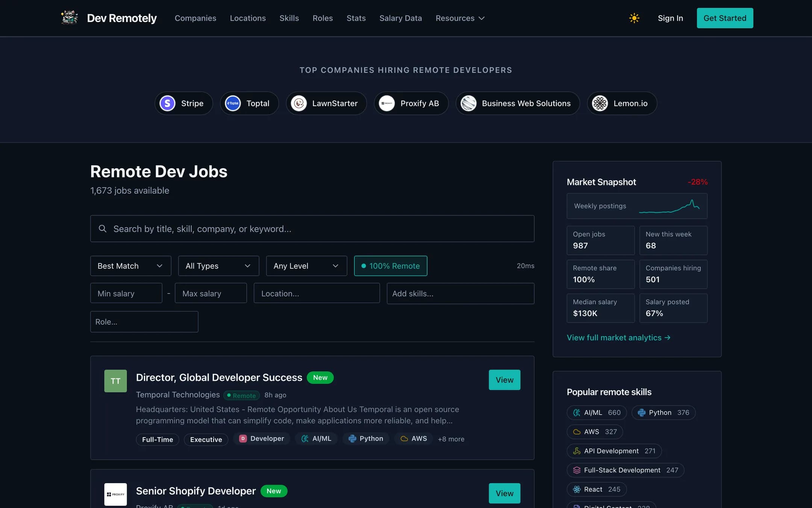This screenshot has width=812, height=508.
Task: Click the Companies hiring 501 stat
Action: (673, 274)
